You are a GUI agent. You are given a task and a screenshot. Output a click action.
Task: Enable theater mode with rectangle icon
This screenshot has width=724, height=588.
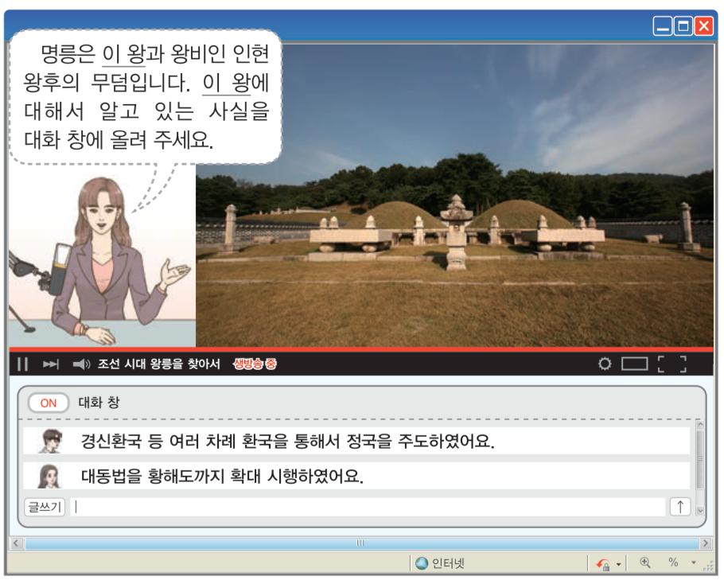click(x=634, y=363)
